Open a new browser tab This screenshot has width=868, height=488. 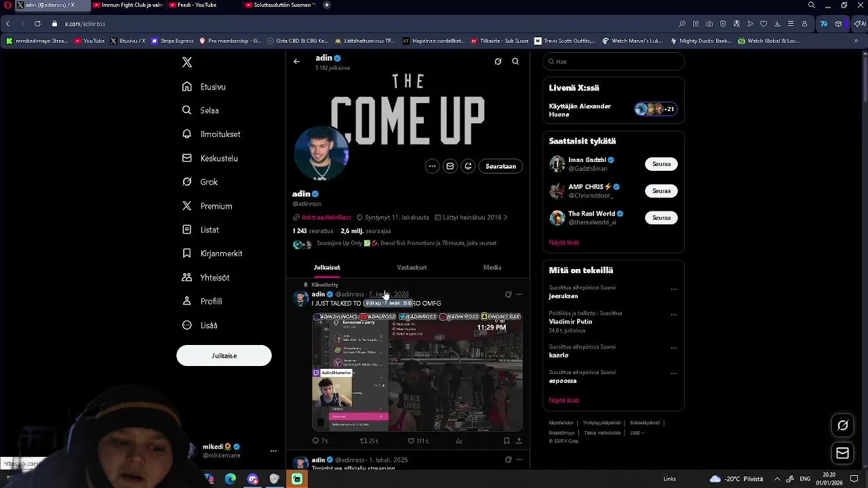point(327,5)
